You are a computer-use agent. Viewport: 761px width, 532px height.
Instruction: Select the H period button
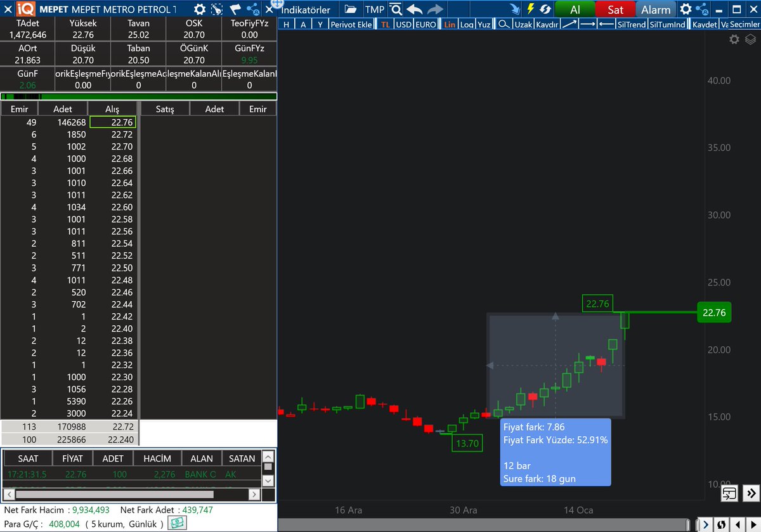[x=287, y=24]
